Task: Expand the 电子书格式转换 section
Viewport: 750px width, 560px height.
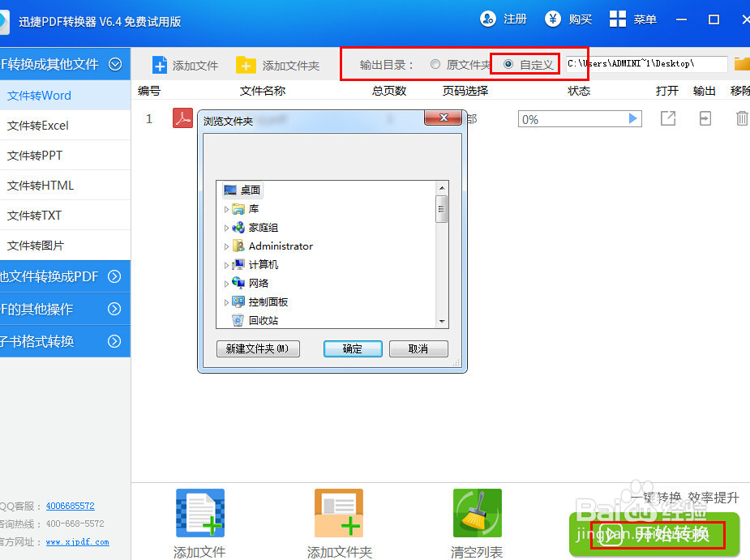Action: (x=114, y=341)
